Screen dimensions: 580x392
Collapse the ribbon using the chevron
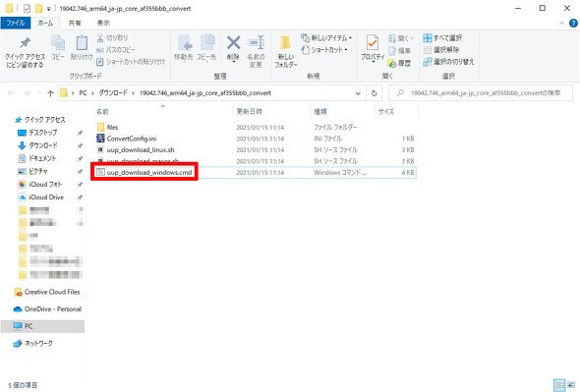(561, 24)
